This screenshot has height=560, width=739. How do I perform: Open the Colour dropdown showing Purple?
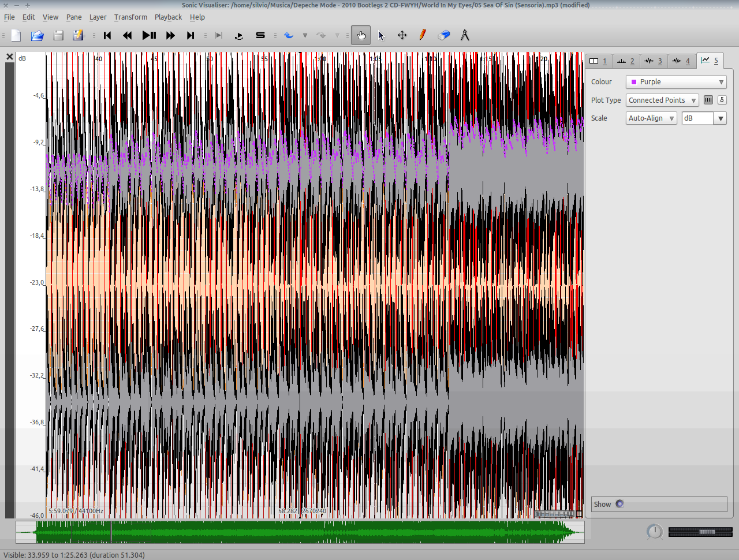675,81
